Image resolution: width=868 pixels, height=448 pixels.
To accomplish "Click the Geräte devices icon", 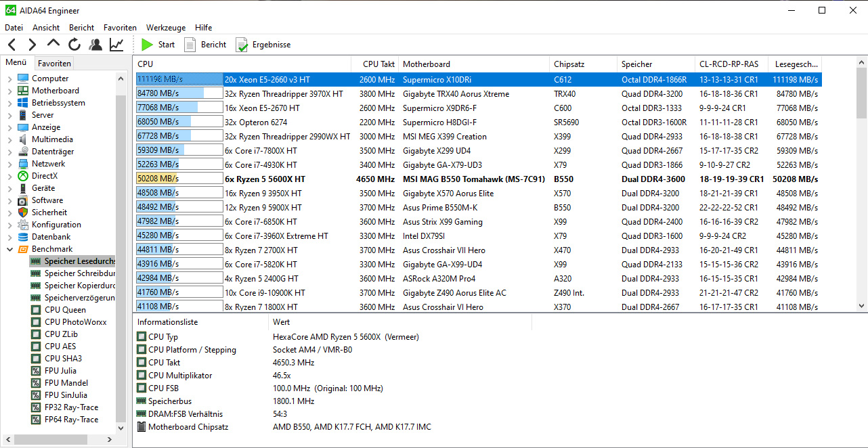I will [x=23, y=188].
